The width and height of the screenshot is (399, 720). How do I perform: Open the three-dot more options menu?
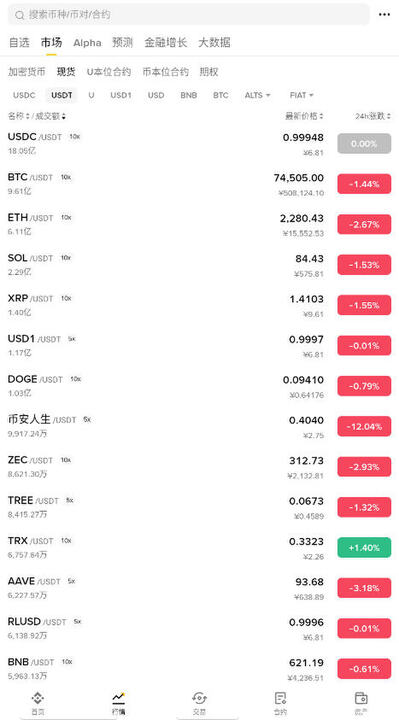click(384, 15)
